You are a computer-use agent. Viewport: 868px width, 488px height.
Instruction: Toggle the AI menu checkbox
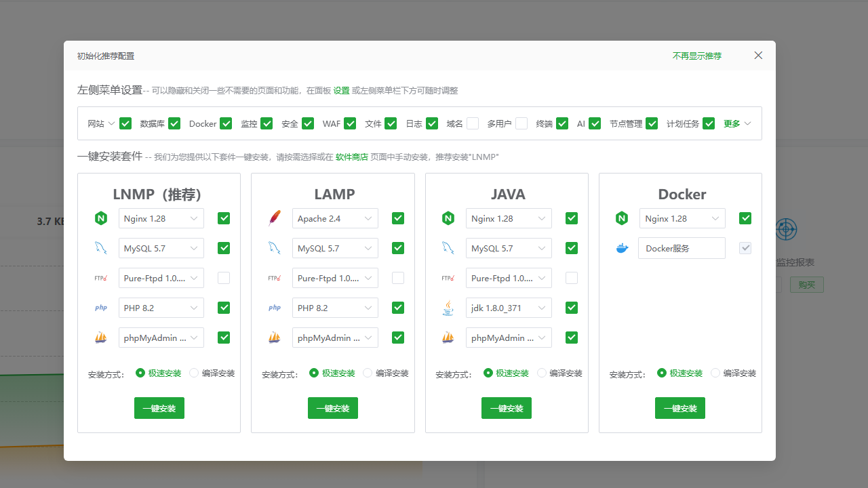[x=595, y=123]
